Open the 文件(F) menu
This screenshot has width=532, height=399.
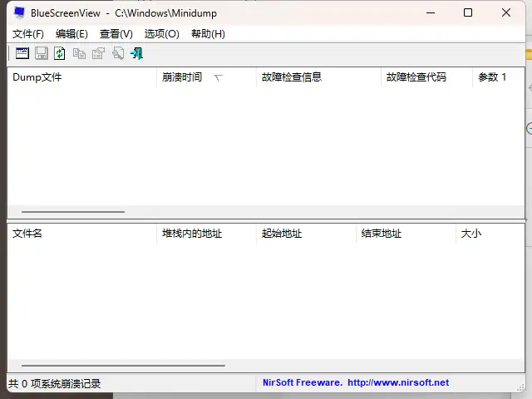[28, 34]
